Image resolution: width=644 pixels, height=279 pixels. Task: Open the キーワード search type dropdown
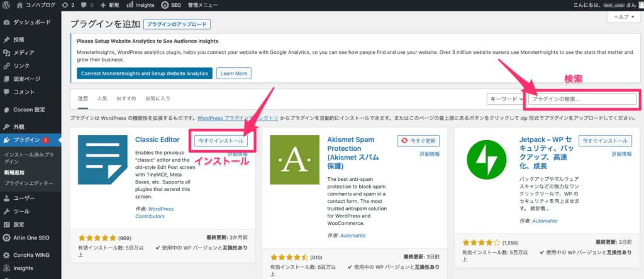[506, 99]
